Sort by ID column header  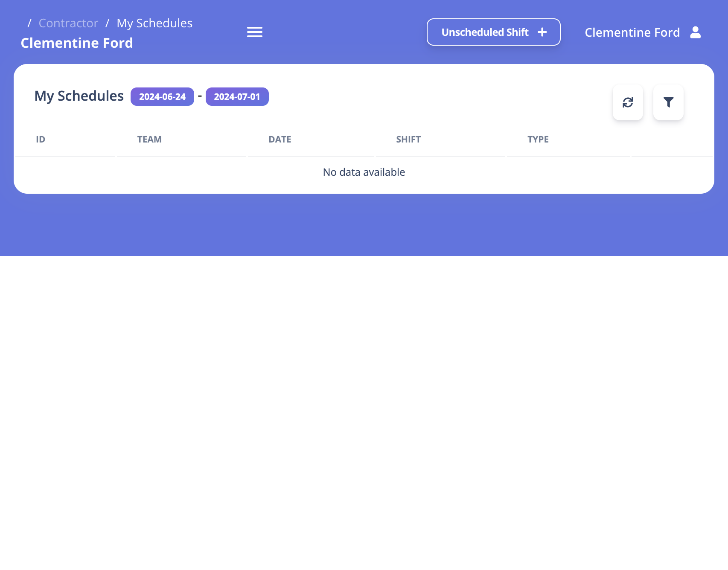(x=41, y=140)
